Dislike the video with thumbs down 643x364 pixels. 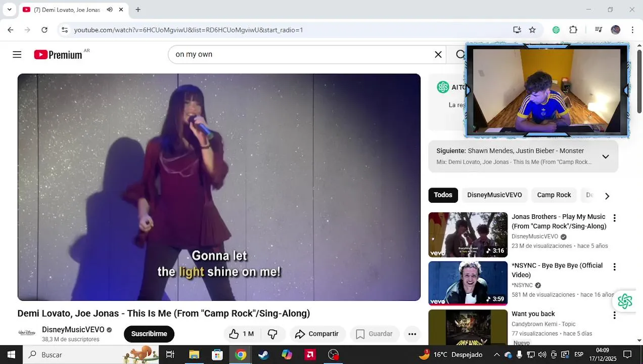pyautogui.click(x=272, y=334)
